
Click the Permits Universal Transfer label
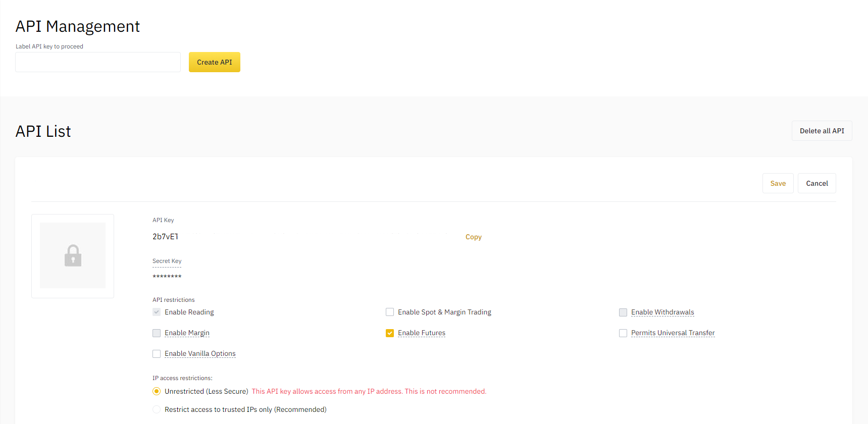coord(673,333)
